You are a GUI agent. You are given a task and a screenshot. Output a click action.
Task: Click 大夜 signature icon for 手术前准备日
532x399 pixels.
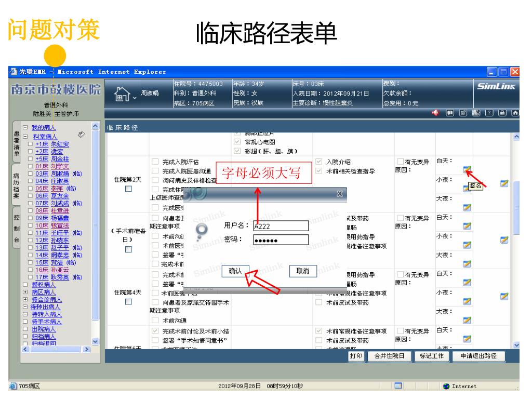467,263
